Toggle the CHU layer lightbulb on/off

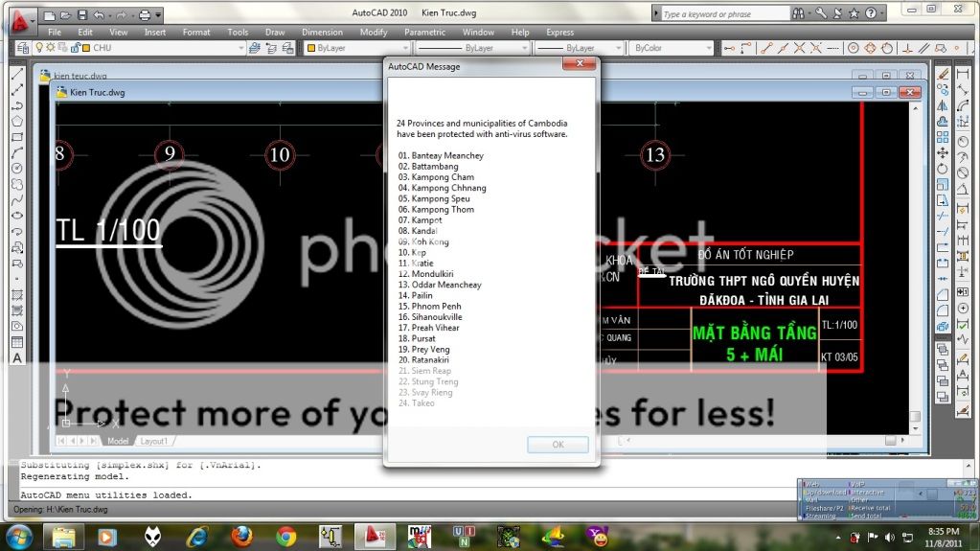tap(39, 48)
